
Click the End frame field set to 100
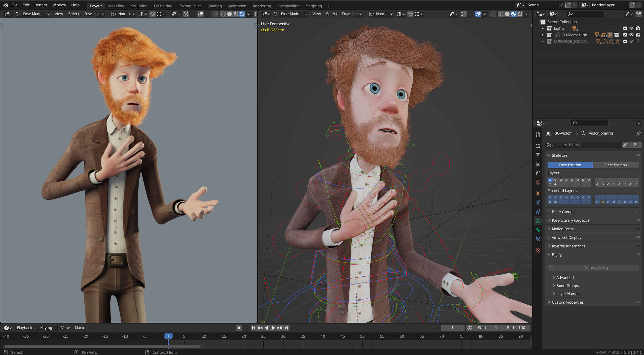[x=516, y=328]
